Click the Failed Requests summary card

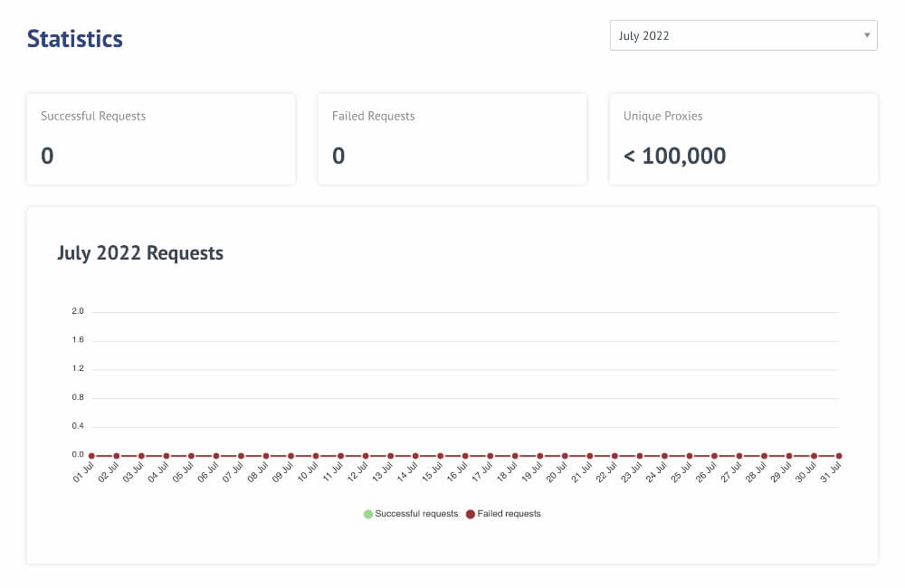click(452, 138)
